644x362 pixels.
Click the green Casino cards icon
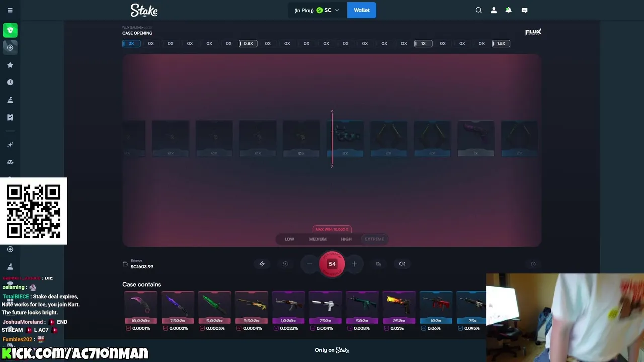pyautogui.click(x=10, y=30)
